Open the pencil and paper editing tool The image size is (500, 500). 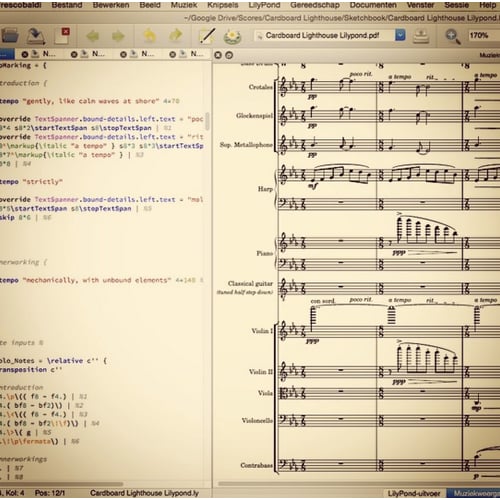click(207, 36)
